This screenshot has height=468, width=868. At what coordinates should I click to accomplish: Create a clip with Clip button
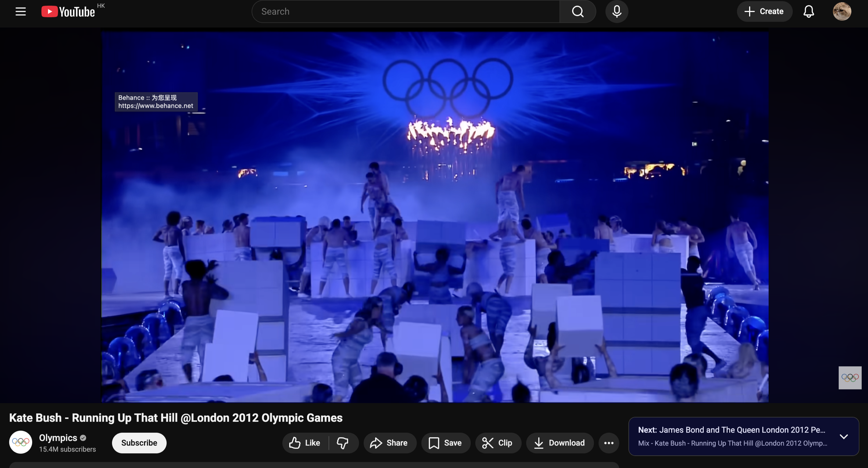pos(498,443)
